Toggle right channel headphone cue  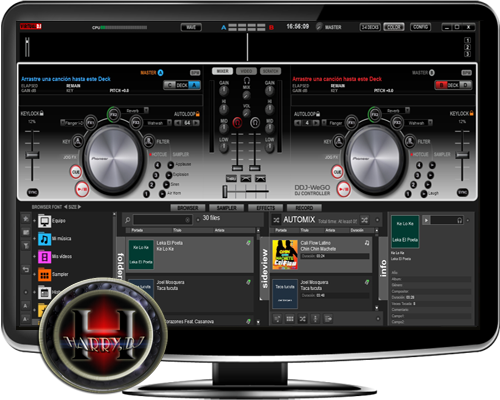tap(255, 123)
